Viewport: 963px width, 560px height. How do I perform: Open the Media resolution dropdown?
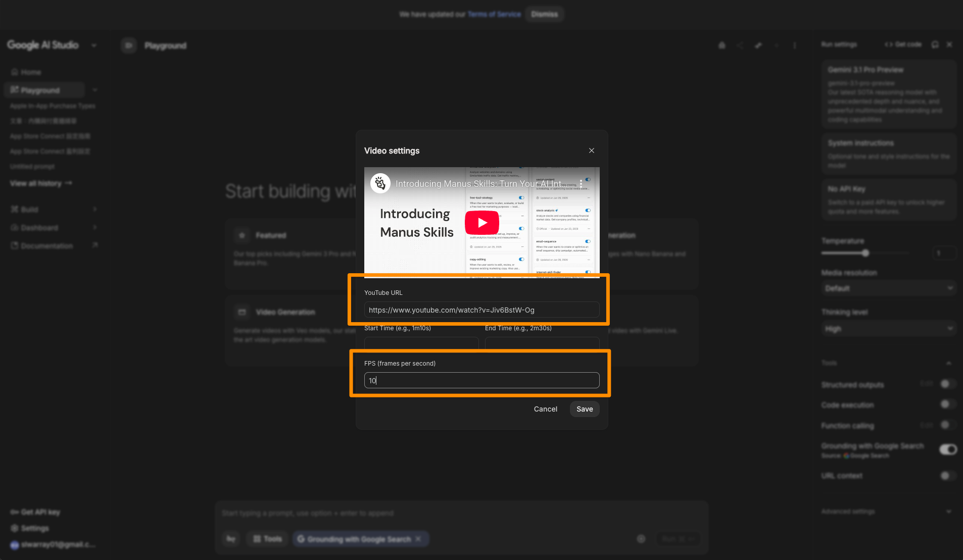click(888, 288)
